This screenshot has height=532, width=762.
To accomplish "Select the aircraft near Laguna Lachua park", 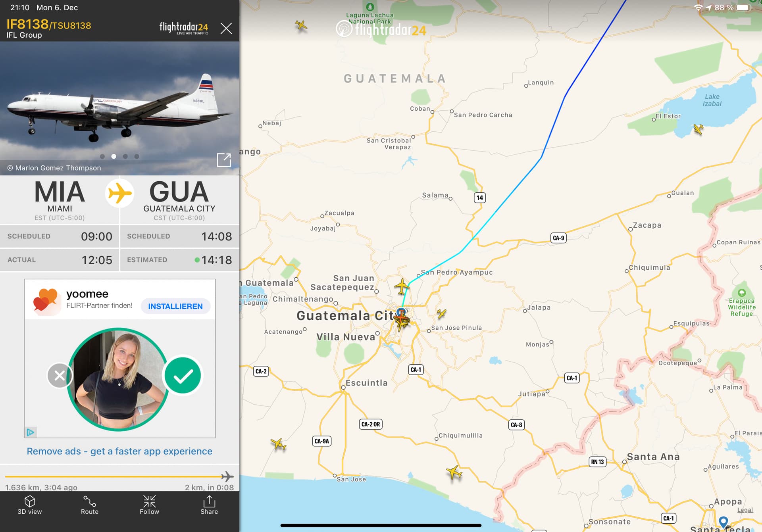I will (301, 25).
